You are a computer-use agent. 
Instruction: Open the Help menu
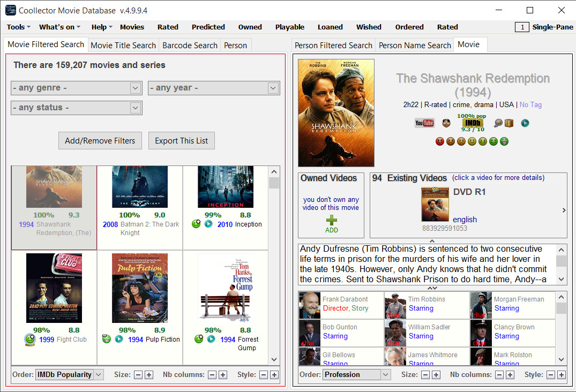coord(102,27)
